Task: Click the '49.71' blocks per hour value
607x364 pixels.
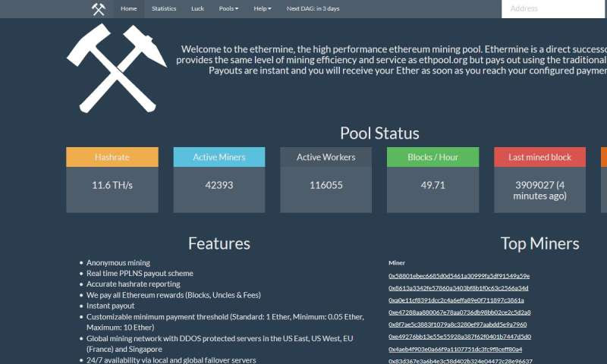Action: pyautogui.click(x=432, y=185)
